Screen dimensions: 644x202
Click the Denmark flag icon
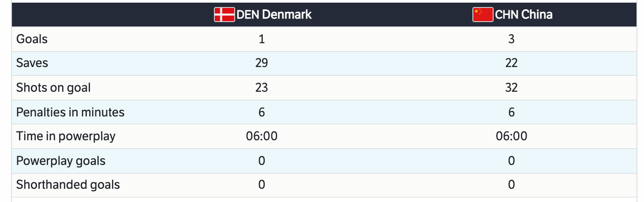click(x=225, y=15)
